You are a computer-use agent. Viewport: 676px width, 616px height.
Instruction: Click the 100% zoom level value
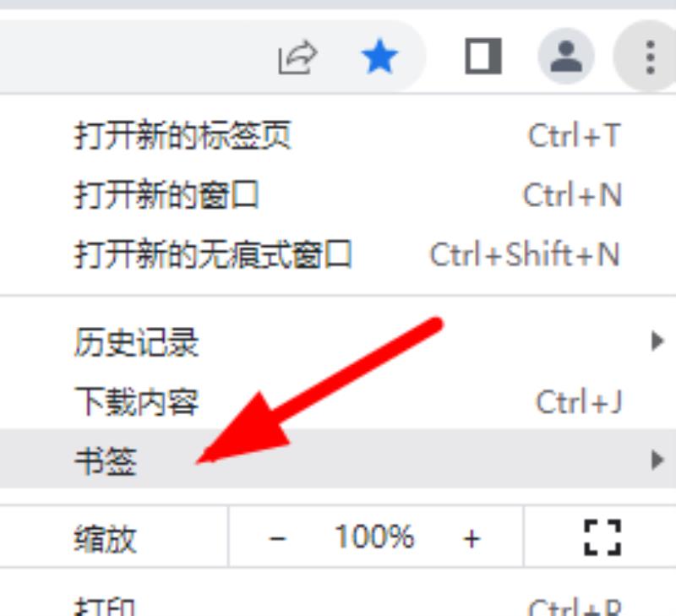374,537
